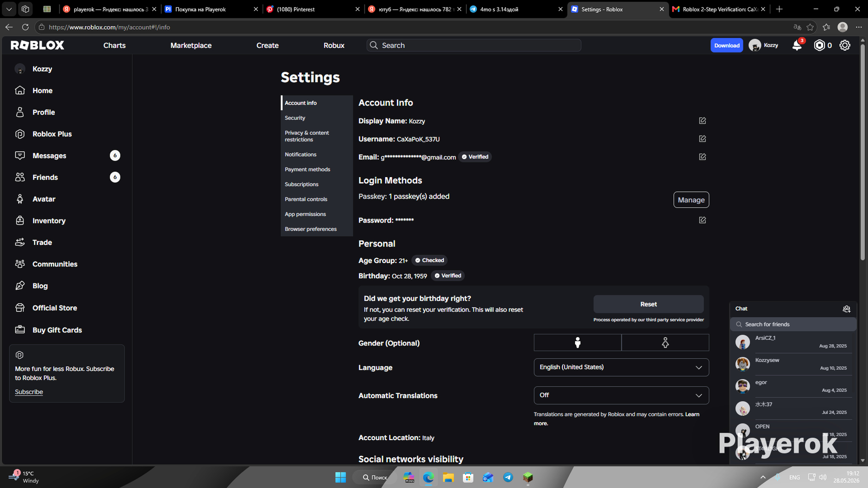Open the Robux balance icon
This screenshot has height=488, width=868.
click(x=819, y=45)
